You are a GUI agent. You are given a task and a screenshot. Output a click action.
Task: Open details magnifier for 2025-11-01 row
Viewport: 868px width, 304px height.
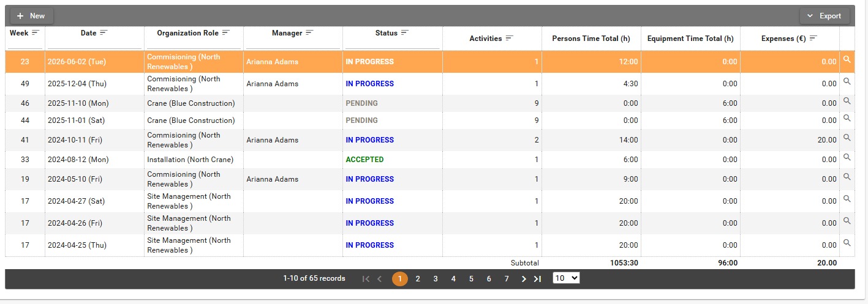(847, 118)
